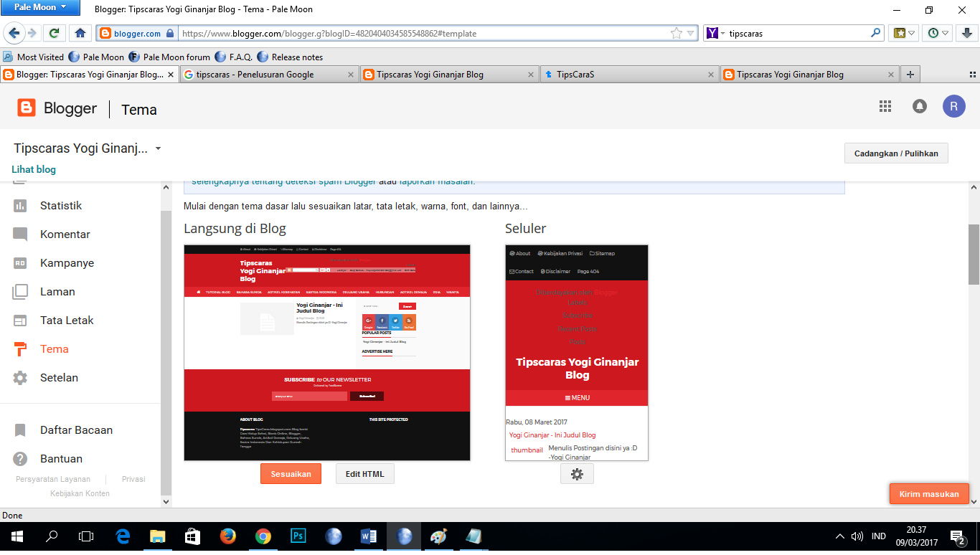Click the volume speaker tray icon

tap(857, 536)
